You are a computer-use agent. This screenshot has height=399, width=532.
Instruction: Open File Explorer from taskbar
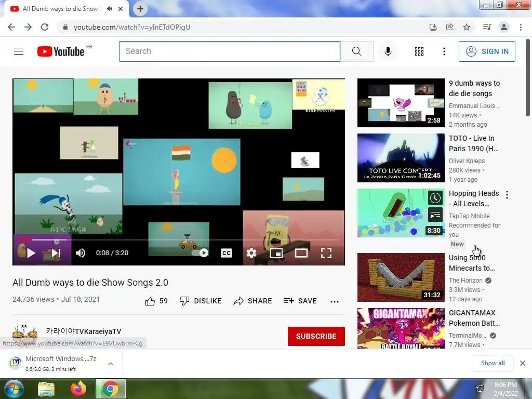click(46, 389)
